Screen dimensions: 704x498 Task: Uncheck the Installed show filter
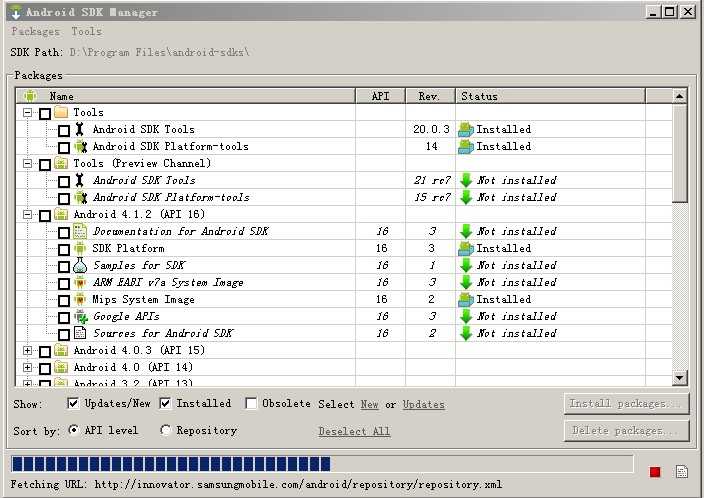tap(165, 403)
